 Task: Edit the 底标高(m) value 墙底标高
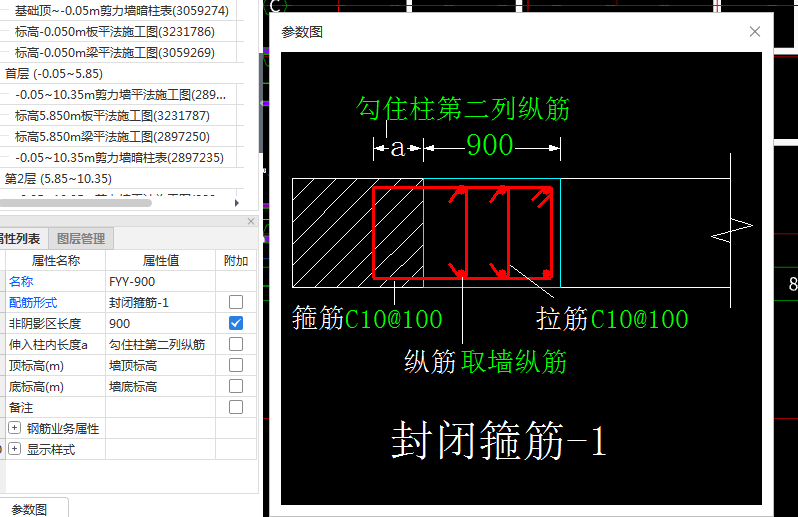click(160, 386)
